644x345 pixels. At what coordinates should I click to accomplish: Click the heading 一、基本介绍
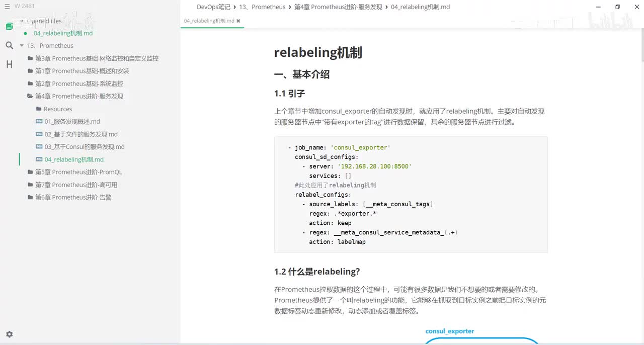(302, 74)
